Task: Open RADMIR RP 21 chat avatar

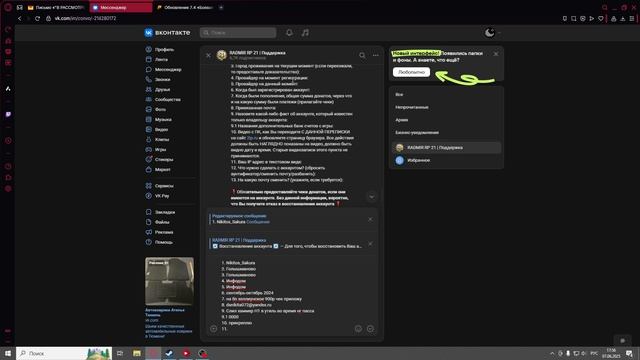Action: point(222,55)
